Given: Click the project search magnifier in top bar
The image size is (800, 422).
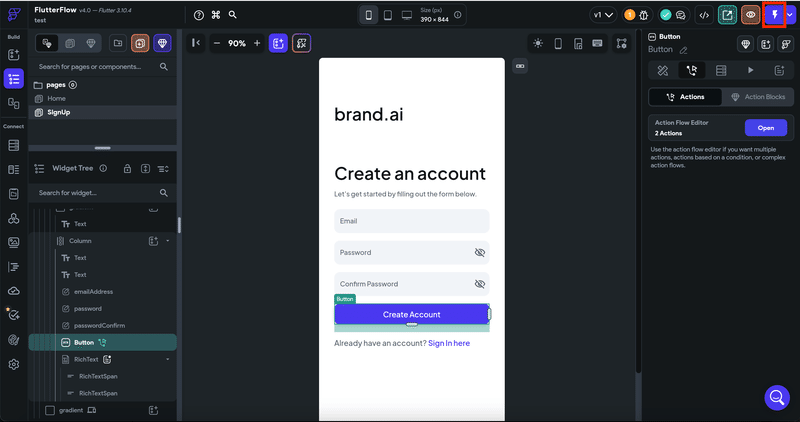Looking at the screenshot, I should point(233,15).
